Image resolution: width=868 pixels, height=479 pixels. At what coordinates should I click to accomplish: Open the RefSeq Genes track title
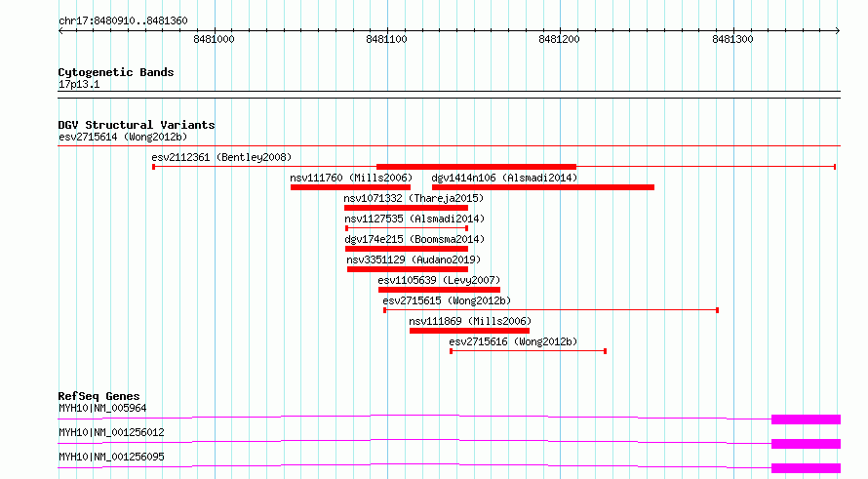99,396
